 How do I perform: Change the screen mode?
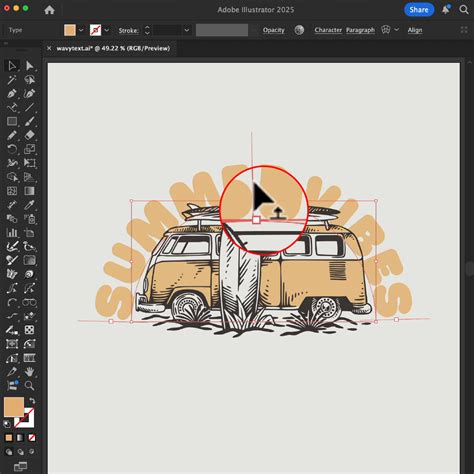(x=20, y=466)
